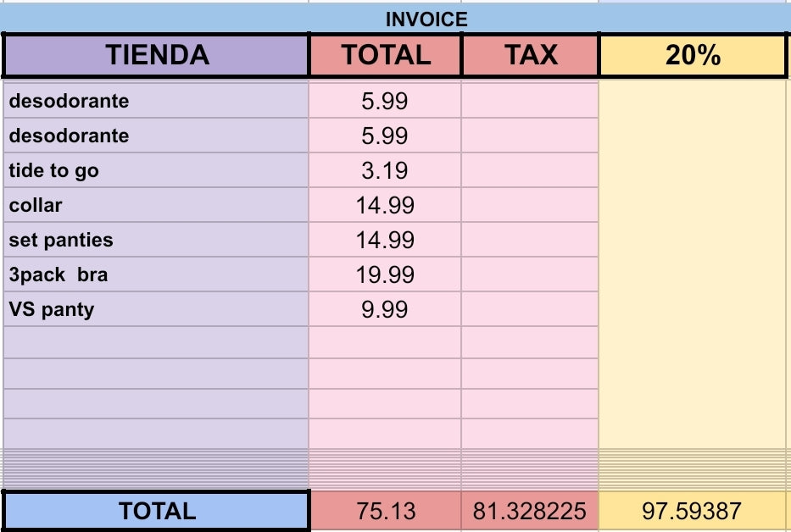This screenshot has height=532, width=791.
Task: Select the 'collar' item cell
Action: coord(157,205)
